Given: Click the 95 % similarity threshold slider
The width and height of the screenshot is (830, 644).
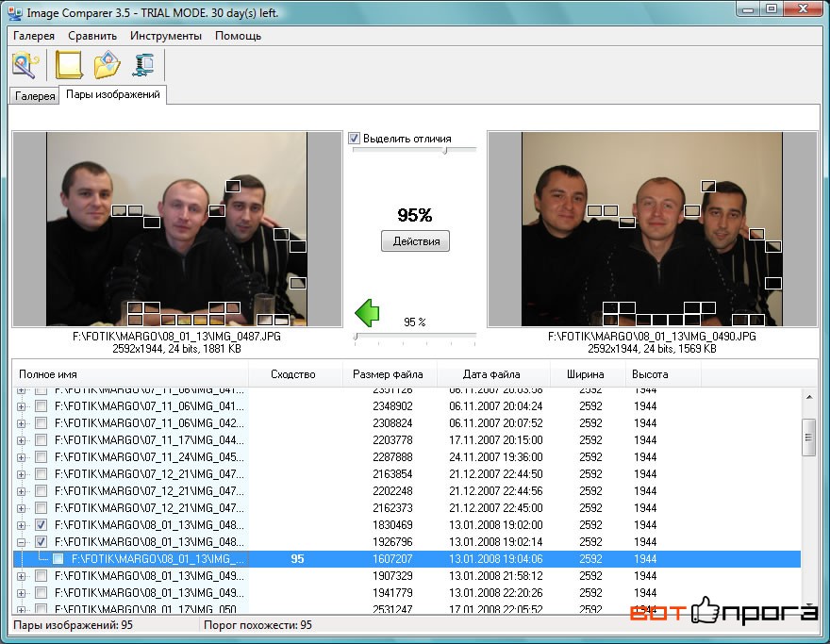Looking at the screenshot, I should [414, 337].
